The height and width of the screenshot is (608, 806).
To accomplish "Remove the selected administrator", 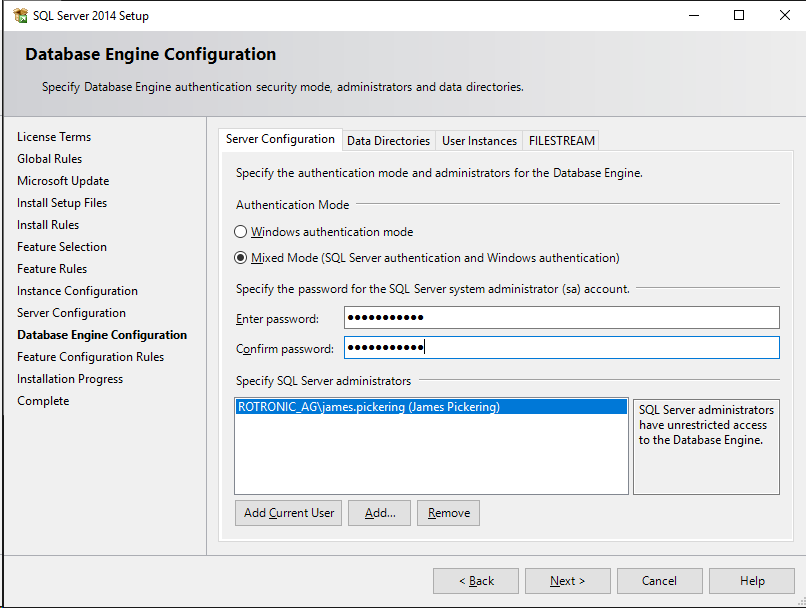I will [448, 513].
